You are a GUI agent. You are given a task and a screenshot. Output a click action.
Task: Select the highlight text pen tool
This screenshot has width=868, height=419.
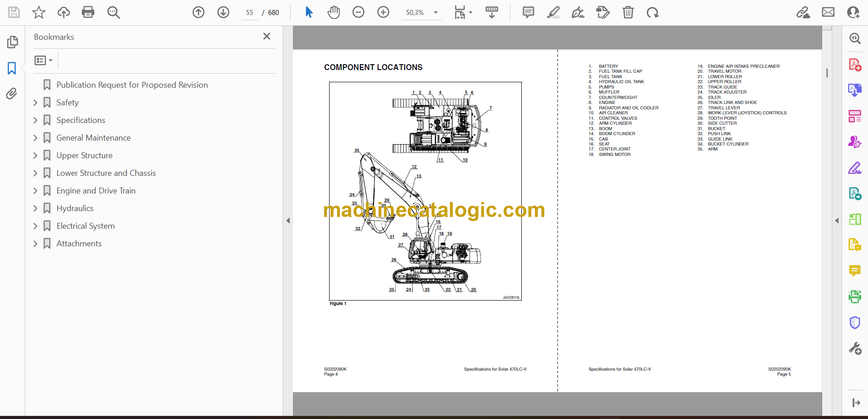(553, 12)
